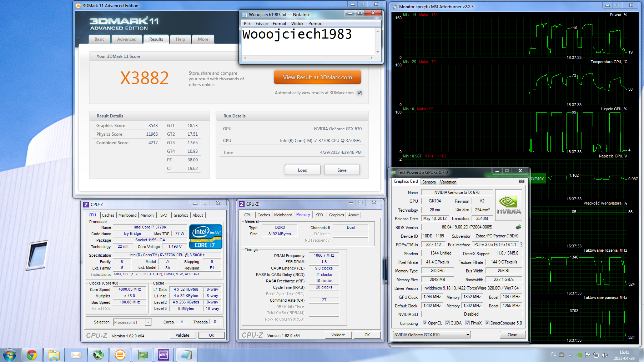Click Notepad's vertical scrollbar down arrow
This screenshot has height=362, width=644.
pos(378,52)
